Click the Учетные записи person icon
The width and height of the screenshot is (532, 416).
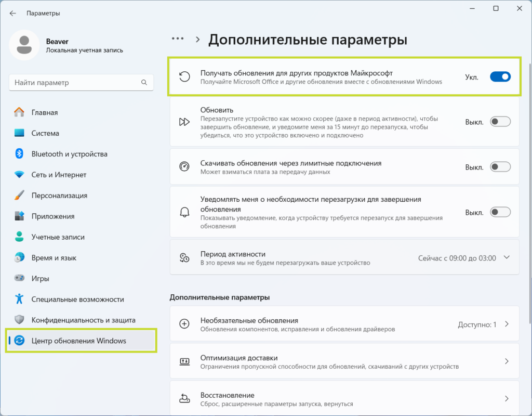tap(19, 237)
